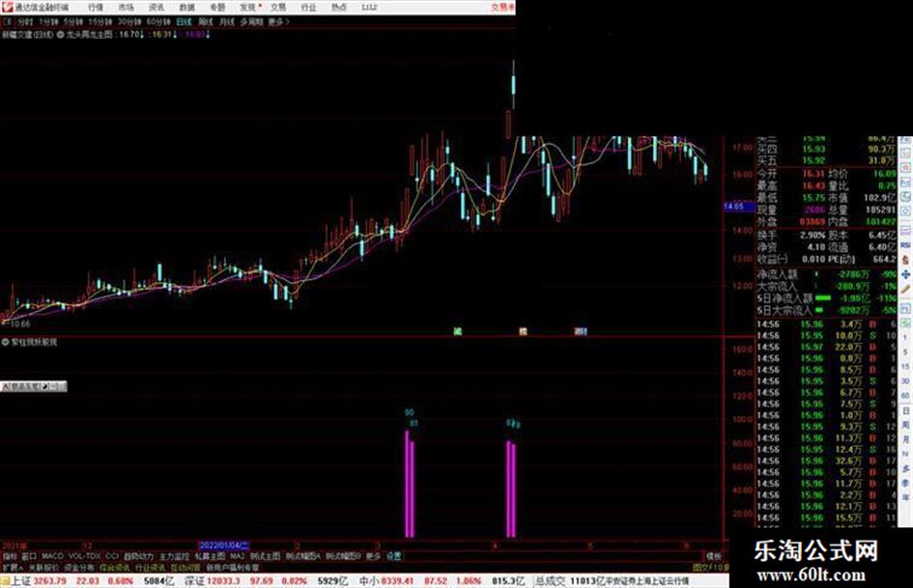Apply the 主力监控 indicator
Viewport: 913px width, 588px height.
coord(174,556)
